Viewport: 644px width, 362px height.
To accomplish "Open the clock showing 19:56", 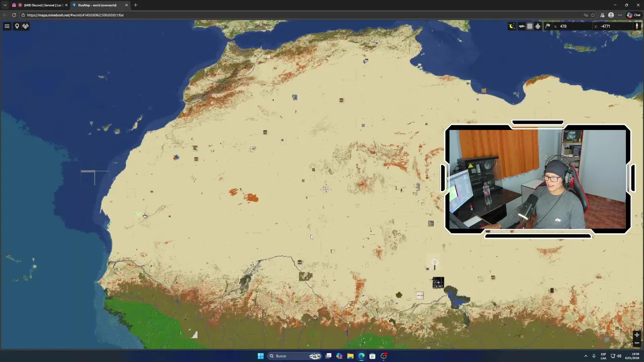I will click(x=632, y=356).
